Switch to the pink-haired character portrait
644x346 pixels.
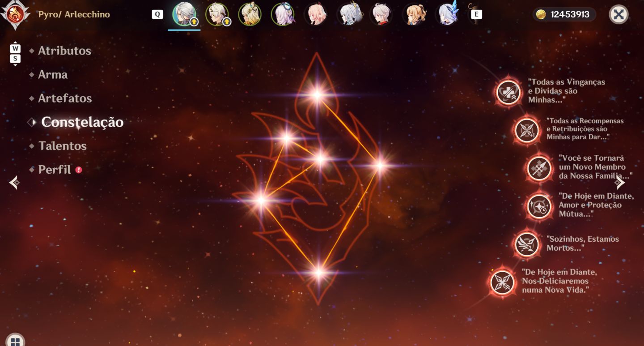[x=316, y=14]
